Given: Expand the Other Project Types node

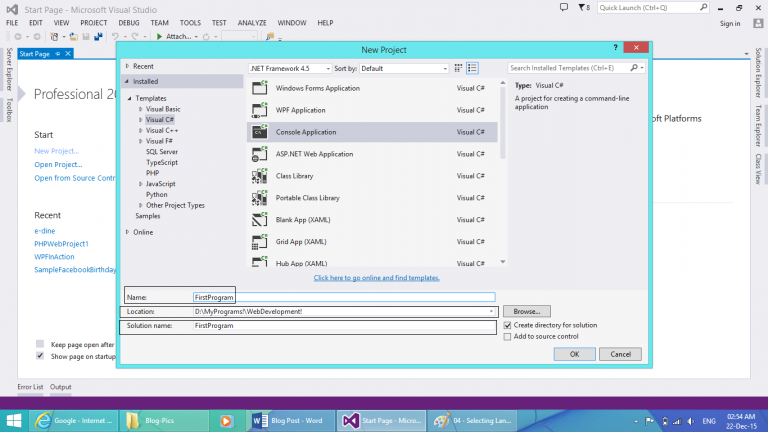Looking at the screenshot, I should tap(141, 205).
